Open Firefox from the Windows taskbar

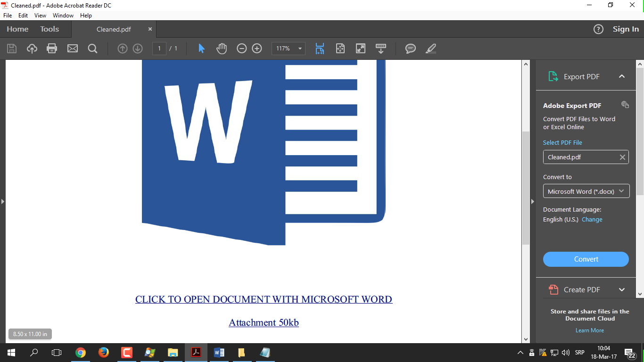pyautogui.click(x=103, y=353)
